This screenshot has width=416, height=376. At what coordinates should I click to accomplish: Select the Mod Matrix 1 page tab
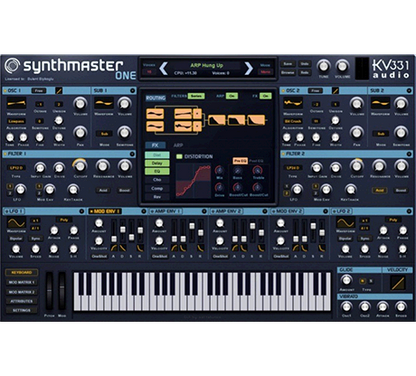tap(22, 282)
